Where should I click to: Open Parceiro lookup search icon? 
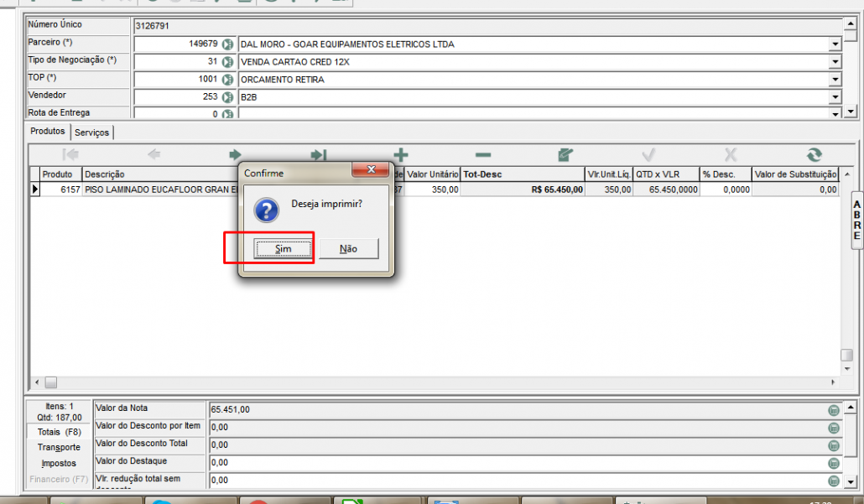click(226, 44)
